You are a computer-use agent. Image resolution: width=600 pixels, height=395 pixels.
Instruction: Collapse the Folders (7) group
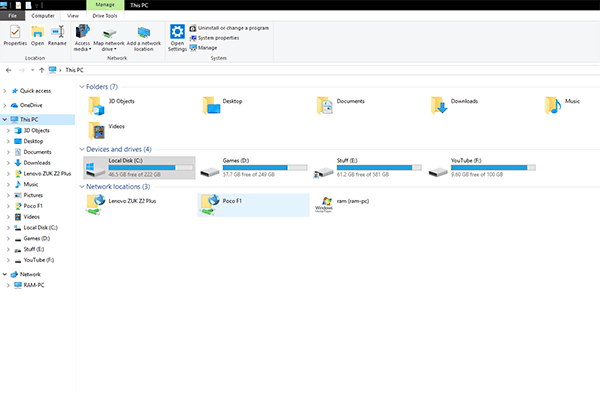click(x=82, y=87)
